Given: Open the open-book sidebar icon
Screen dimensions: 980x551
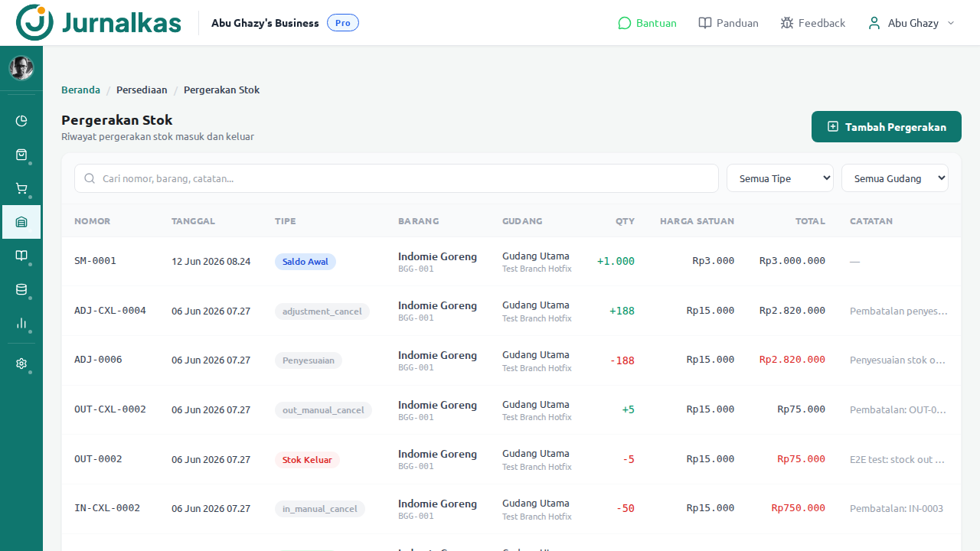Looking at the screenshot, I should point(21,256).
